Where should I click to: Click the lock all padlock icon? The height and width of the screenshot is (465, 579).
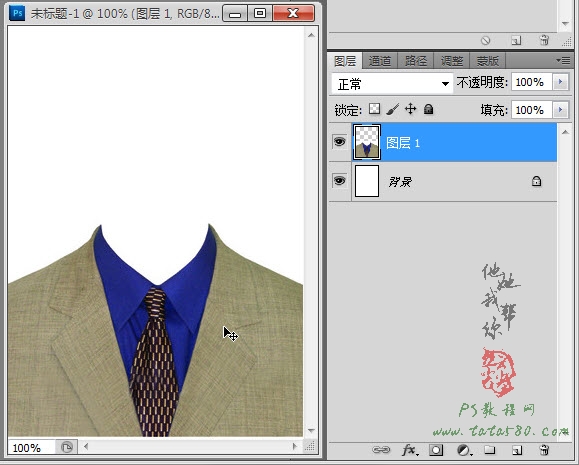(x=428, y=109)
